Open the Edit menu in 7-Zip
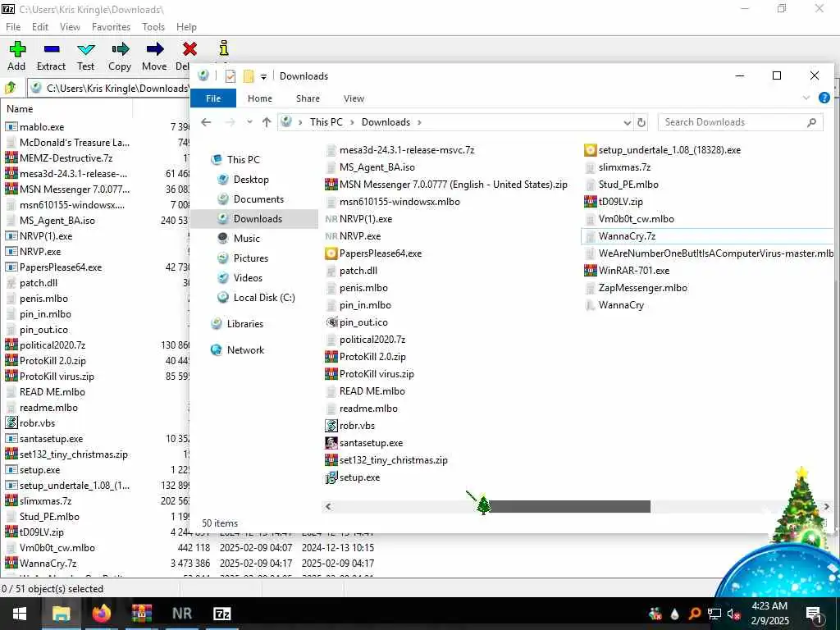This screenshot has width=840, height=630. tap(40, 27)
